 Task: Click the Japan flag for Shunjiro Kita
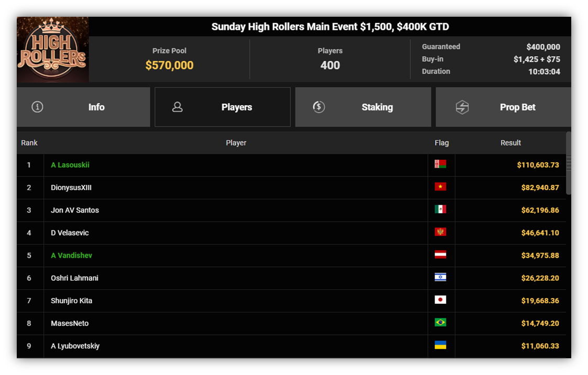pos(440,300)
